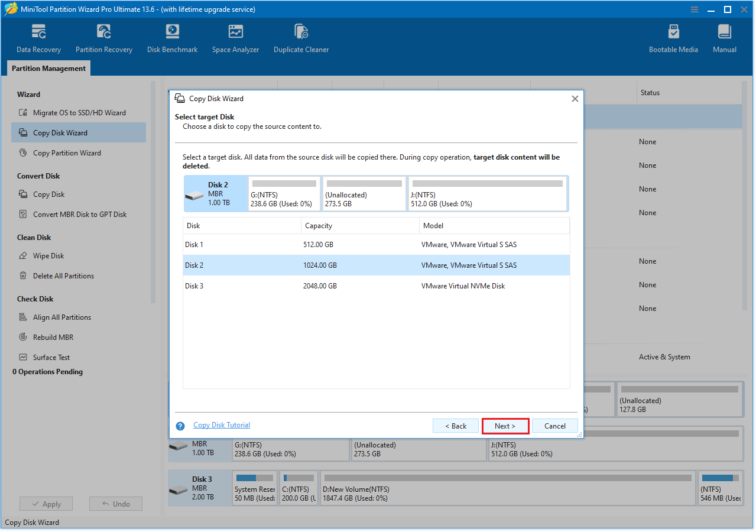
Task: Go Back in the Copy Disk Wizard
Action: click(456, 426)
